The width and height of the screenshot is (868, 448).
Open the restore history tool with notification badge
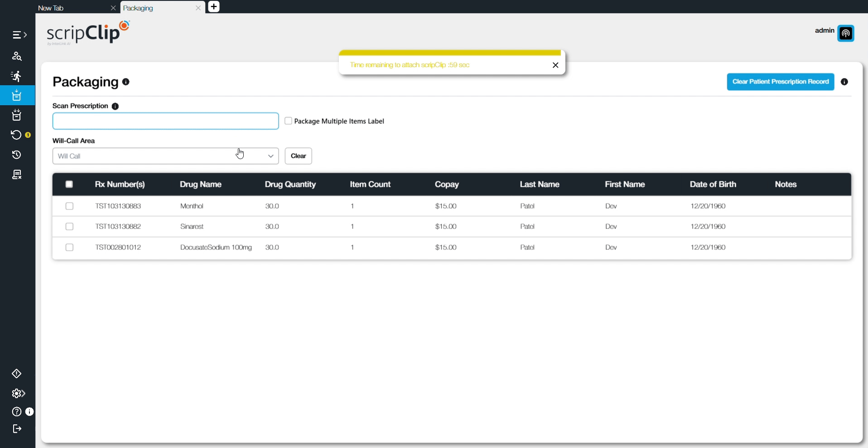pos(16,135)
